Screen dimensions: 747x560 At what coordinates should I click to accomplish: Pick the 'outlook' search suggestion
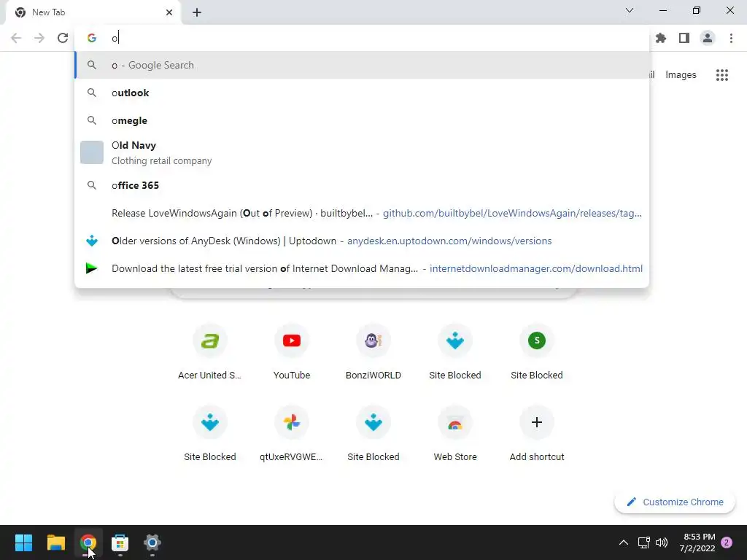[362, 93]
